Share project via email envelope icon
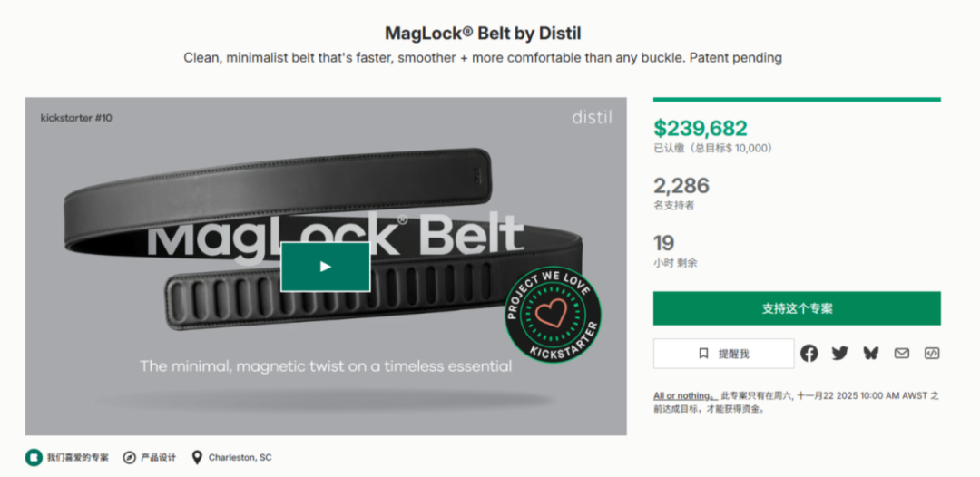This screenshot has width=980, height=477. [901, 354]
